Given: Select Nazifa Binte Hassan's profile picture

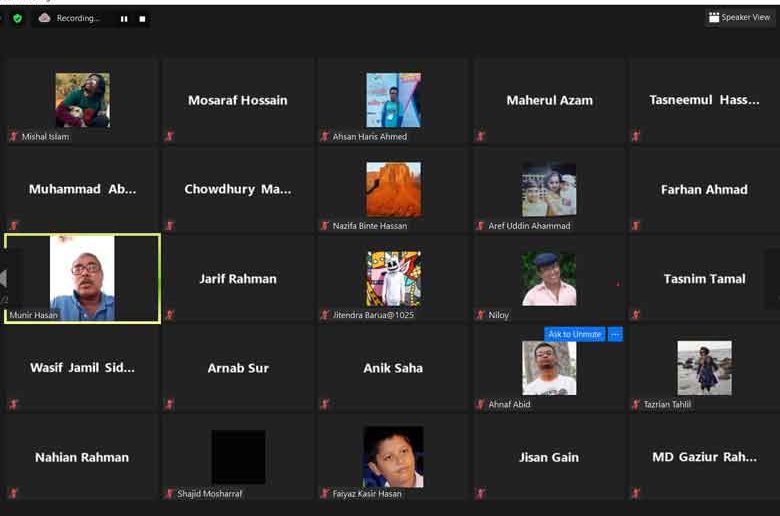Looking at the screenshot, I should 393,189.
